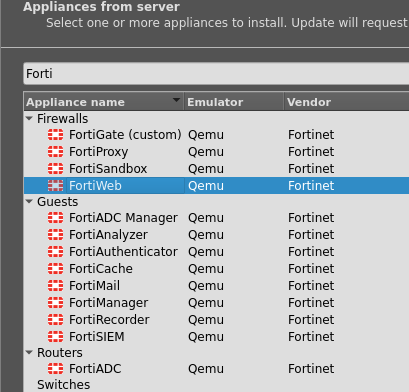Click the Qemu cell in FortiWeb row

click(206, 186)
